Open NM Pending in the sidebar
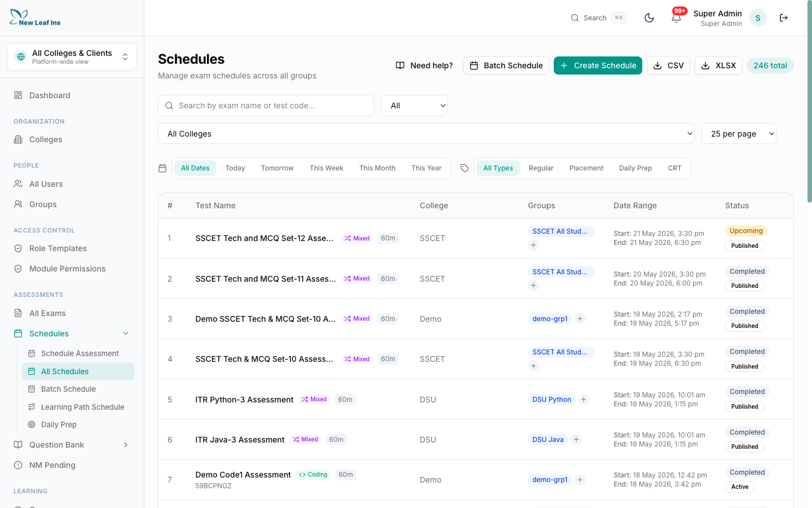This screenshot has height=508, width=812. (72, 465)
